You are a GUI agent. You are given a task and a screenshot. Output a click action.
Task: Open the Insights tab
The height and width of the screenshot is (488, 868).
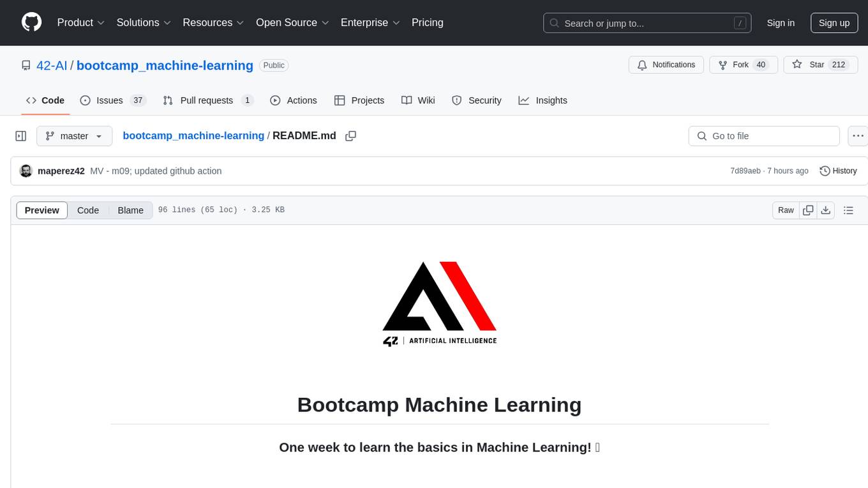click(543, 100)
